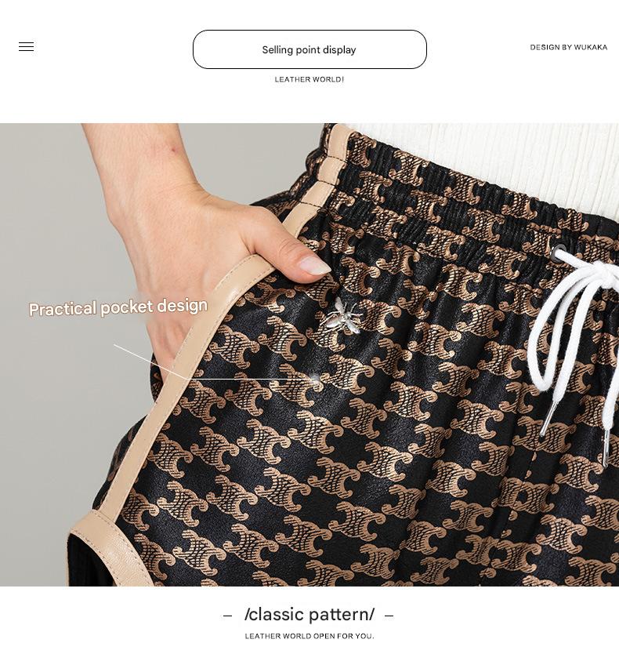Click the /classic pattern/ heading
The image size is (619, 672).
pos(309,615)
